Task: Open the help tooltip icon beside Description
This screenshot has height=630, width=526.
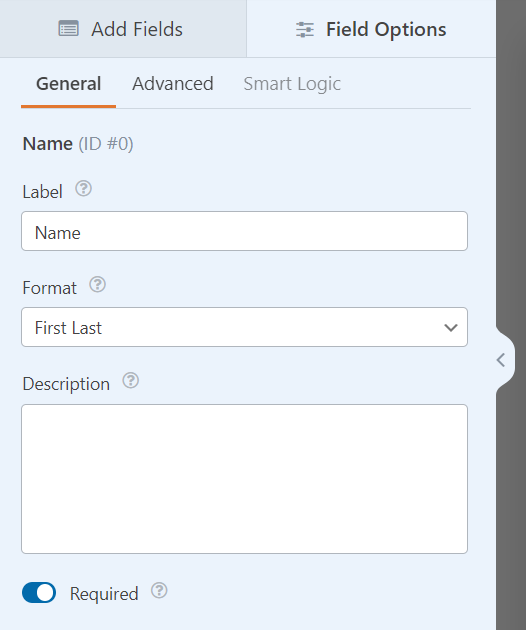Action: click(131, 380)
